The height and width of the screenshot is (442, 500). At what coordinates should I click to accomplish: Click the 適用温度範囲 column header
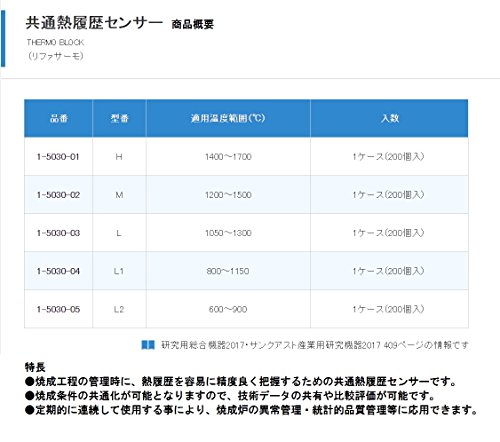click(x=228, y=118)
